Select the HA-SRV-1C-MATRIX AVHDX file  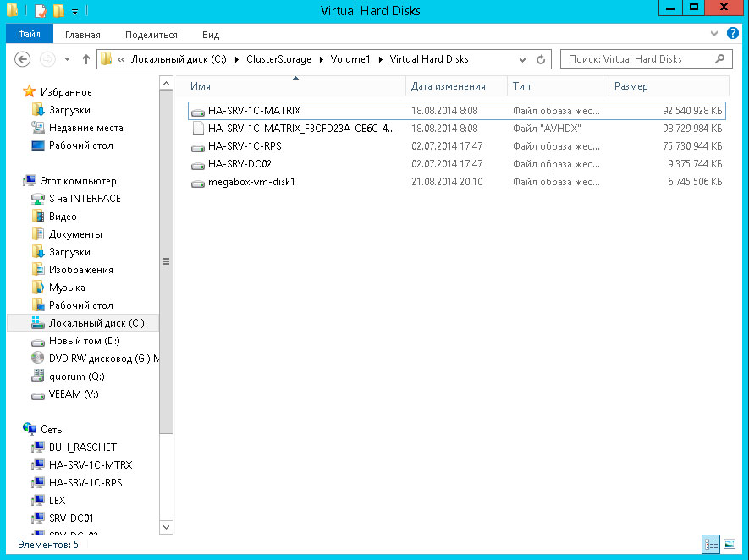[x=300, y=129]
